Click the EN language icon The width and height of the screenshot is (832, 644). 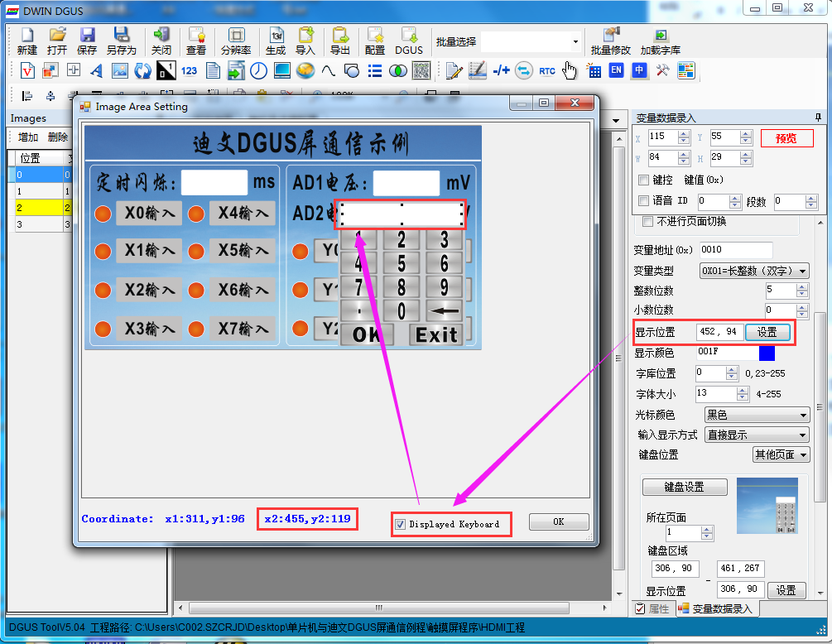[x=616, y=70]
